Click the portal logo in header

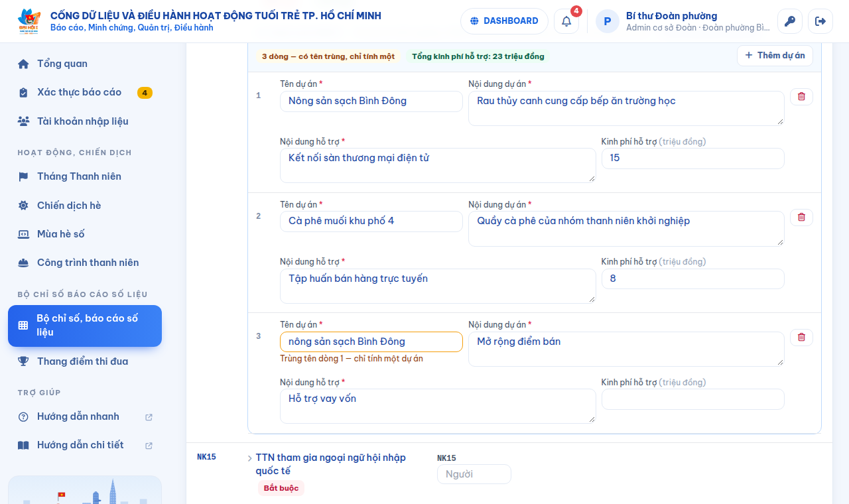pos(29,21)
